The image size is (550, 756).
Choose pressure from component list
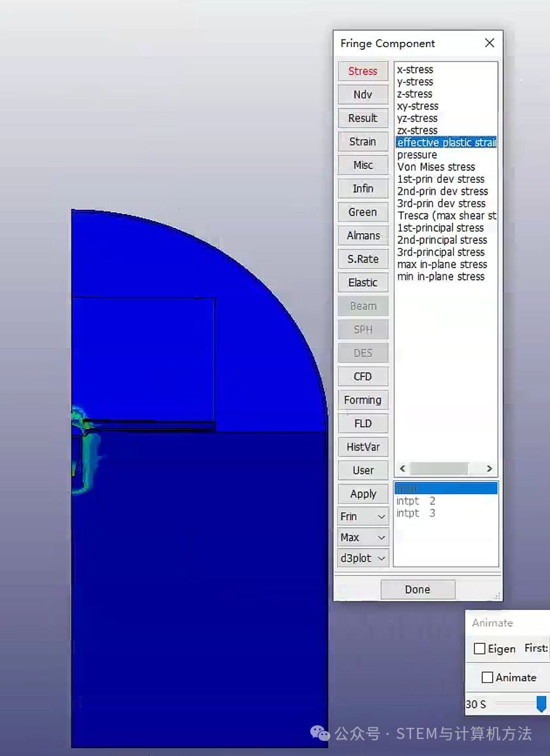417,155
